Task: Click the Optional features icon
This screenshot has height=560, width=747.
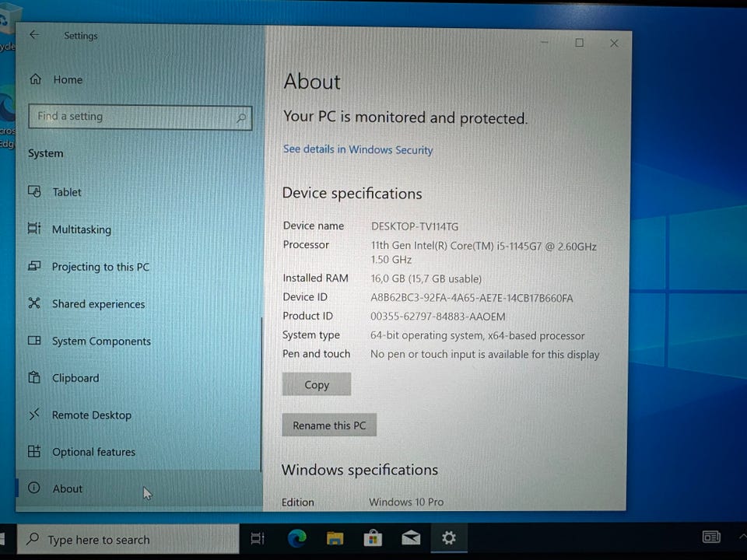Action: [x=34, y=451]
